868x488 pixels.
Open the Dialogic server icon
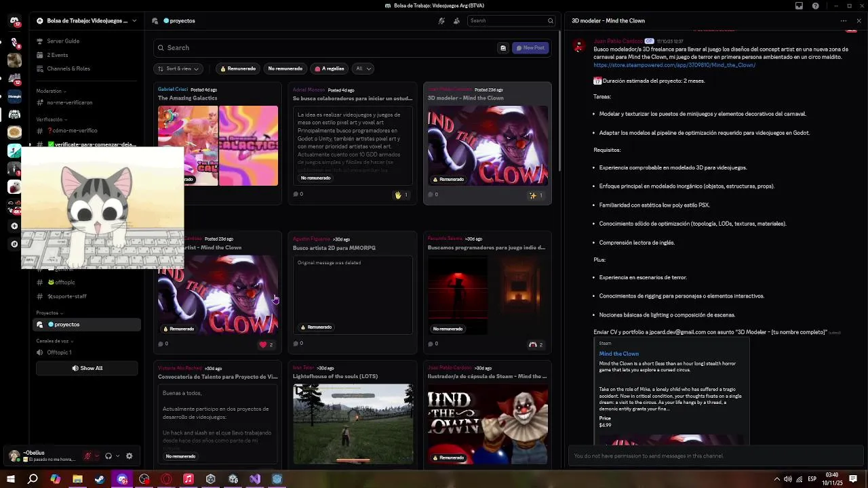pos(14,96)
